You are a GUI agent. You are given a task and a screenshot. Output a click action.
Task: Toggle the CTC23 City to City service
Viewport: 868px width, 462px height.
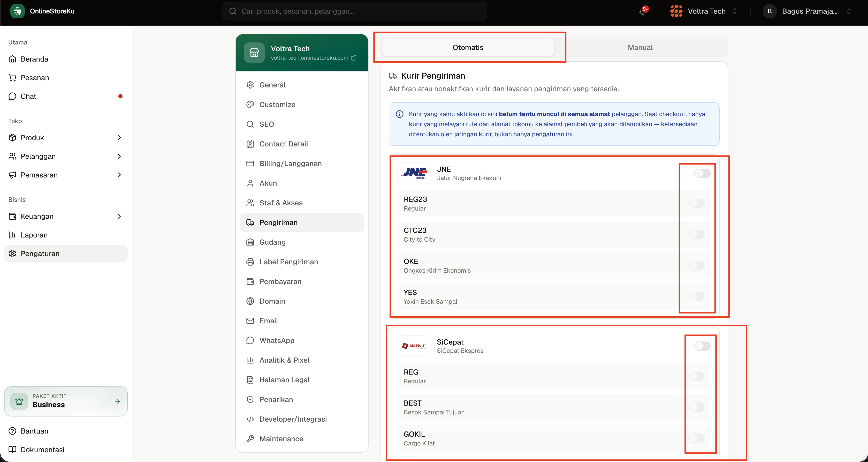click(696, 234)
